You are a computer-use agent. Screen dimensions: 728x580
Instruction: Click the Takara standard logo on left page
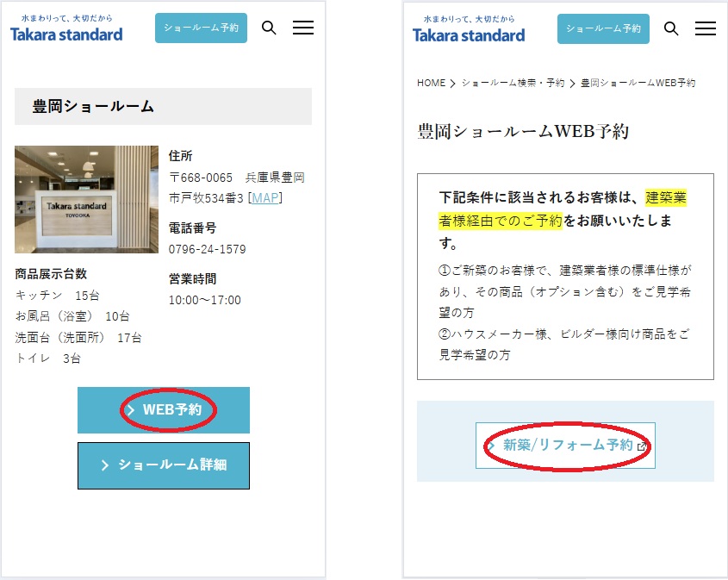[x=66, y=28]
